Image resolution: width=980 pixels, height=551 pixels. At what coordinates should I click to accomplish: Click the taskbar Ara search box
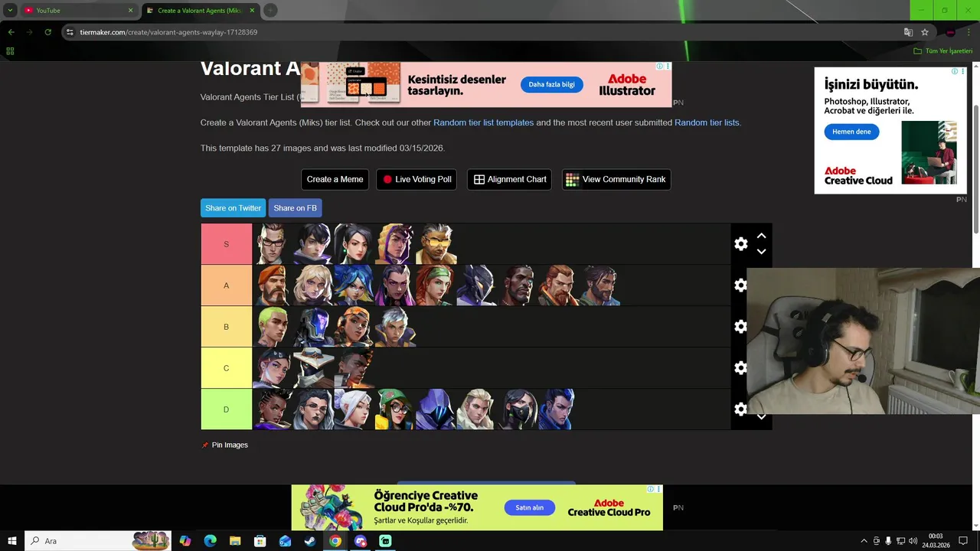point(99,541)
